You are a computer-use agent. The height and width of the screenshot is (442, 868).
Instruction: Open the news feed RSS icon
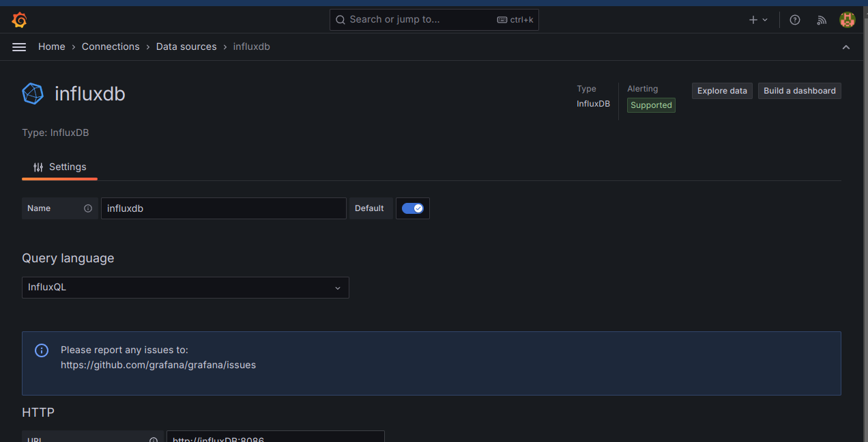tap(822, 20)
